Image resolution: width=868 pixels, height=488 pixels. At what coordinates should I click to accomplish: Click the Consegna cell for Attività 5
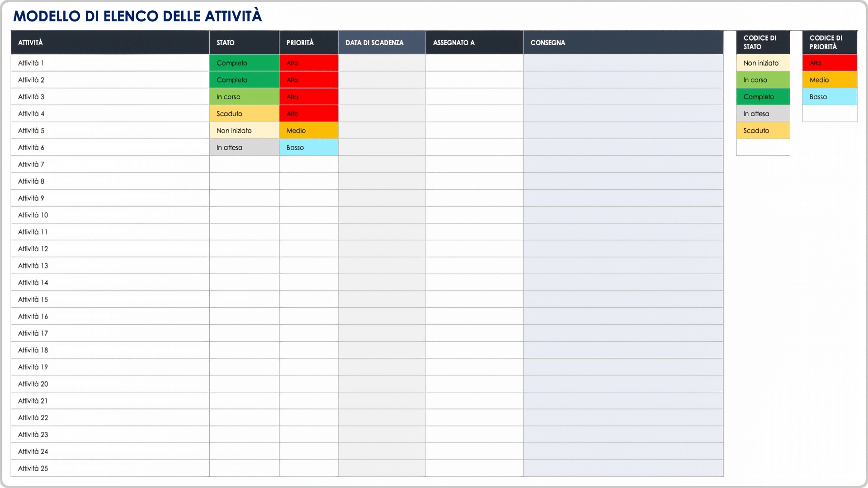pos(623,131)
